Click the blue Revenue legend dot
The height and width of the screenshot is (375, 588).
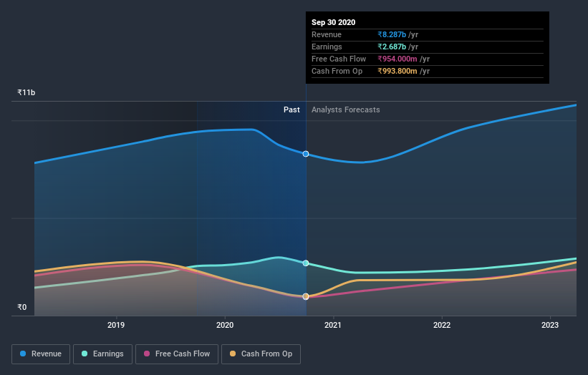23,354
